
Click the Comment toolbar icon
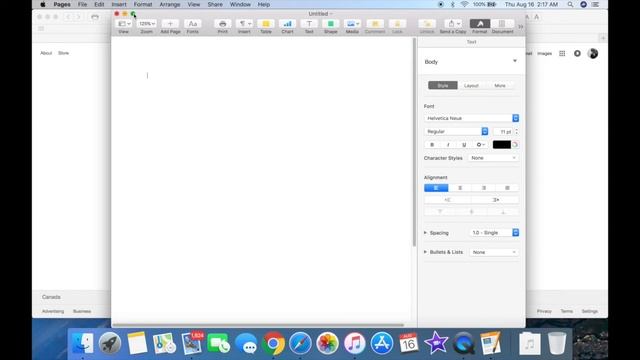coord(375,24)
